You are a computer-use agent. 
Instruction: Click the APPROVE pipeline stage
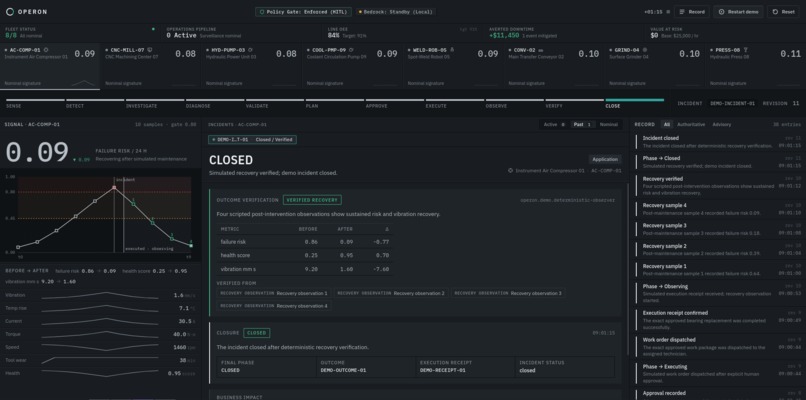tap(395, 103)
